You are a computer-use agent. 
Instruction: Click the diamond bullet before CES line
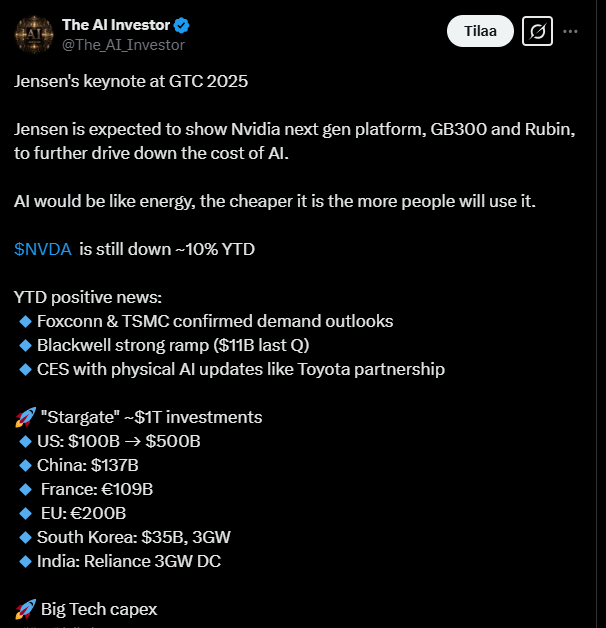[x=25, y=369]
